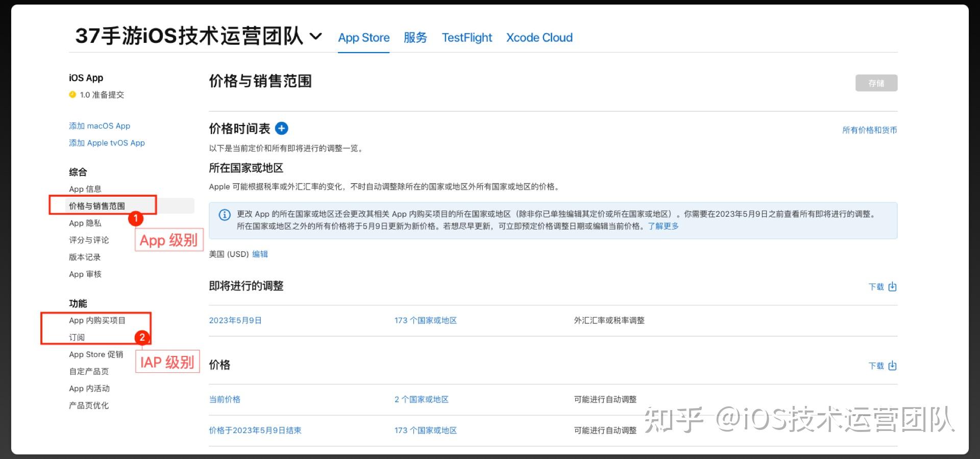Viewport: 980px width, 459px height.
Task: Click 了解更多 link in notice
Action: [663, 226]
